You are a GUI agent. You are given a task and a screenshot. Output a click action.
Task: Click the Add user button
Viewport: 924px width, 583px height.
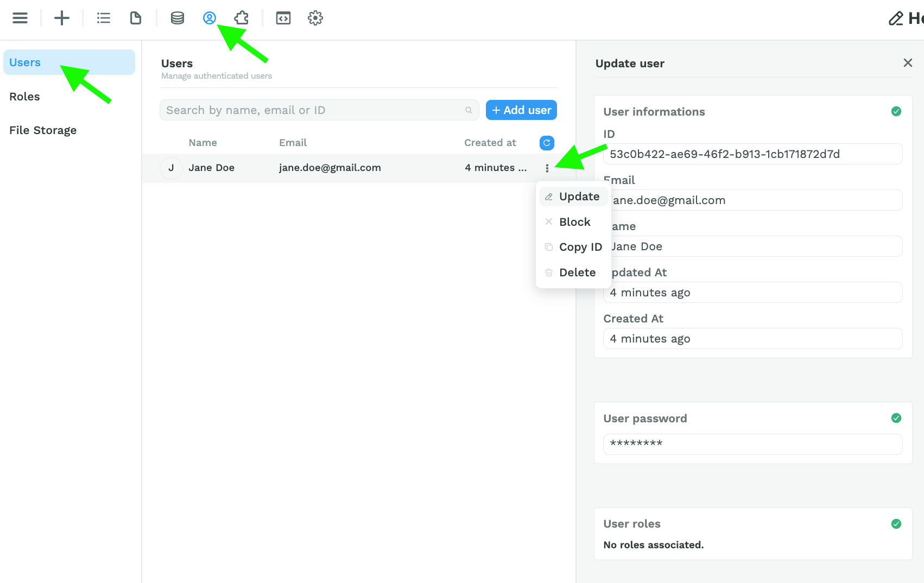coord(521,110)
